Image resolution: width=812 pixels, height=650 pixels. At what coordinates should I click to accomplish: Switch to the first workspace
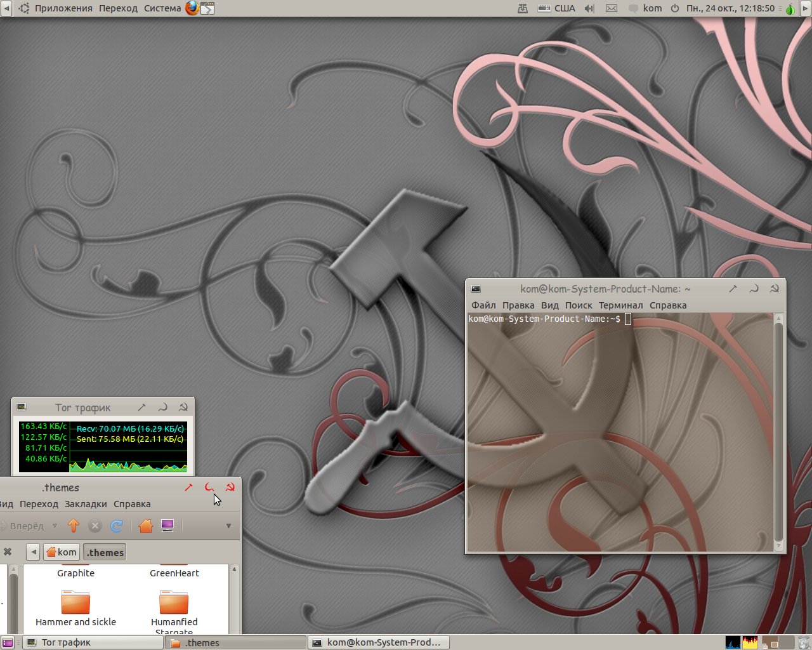pyautogui.click(x=769, y=642)
